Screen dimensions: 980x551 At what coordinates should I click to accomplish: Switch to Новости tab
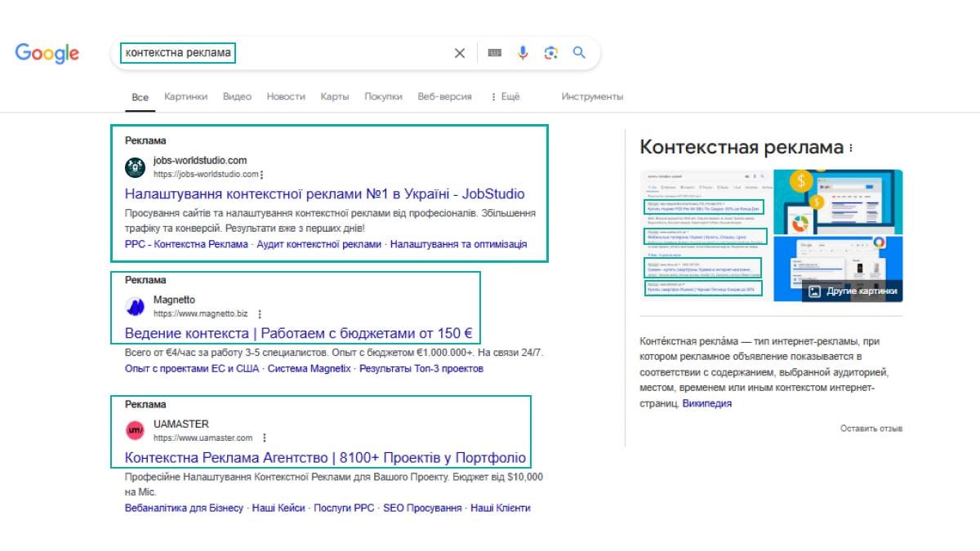pos(286,96)
